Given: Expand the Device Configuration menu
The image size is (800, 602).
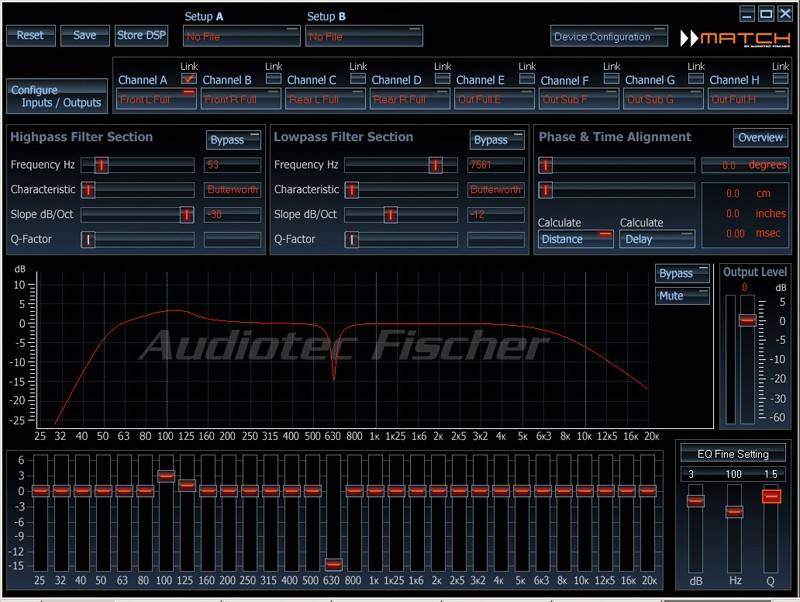Looking at the screenshot, I should pos(609,36).
